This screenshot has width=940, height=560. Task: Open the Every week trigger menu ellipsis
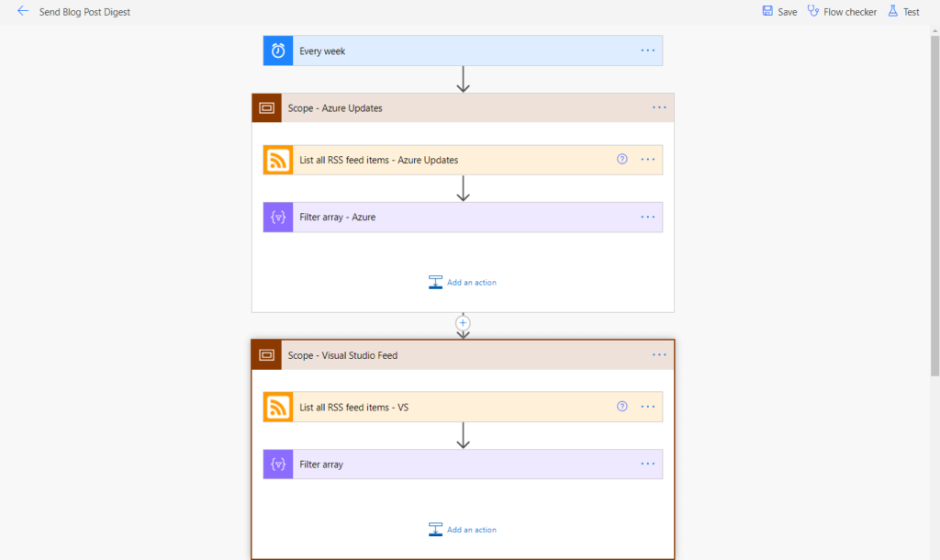pos(647,50)
